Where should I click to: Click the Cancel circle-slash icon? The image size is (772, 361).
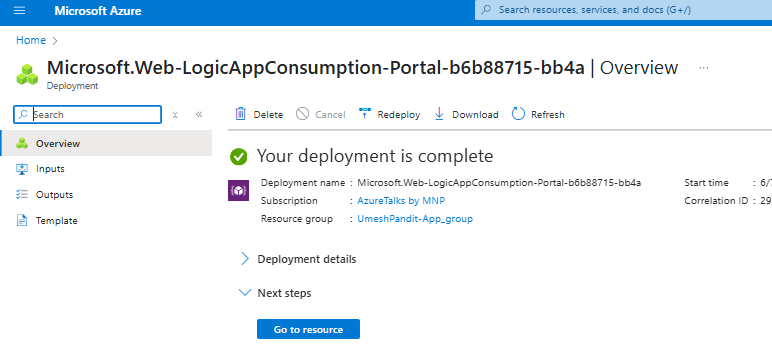(302, 114)
